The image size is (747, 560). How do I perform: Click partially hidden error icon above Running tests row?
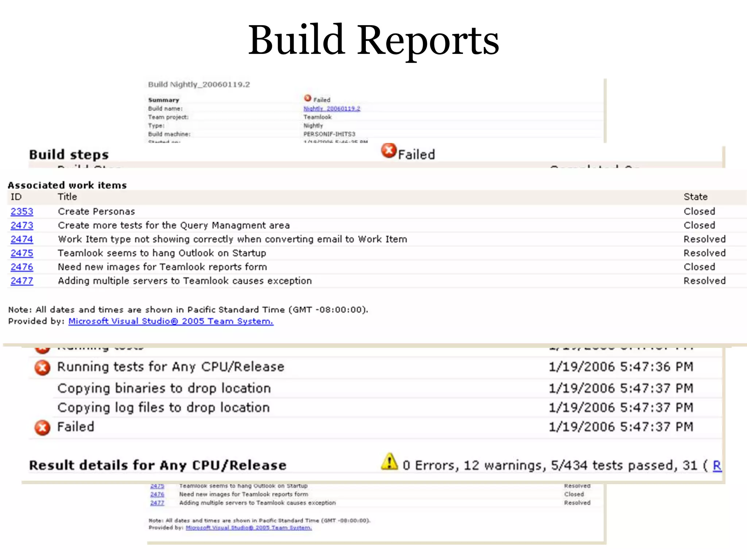coord(42,350)
